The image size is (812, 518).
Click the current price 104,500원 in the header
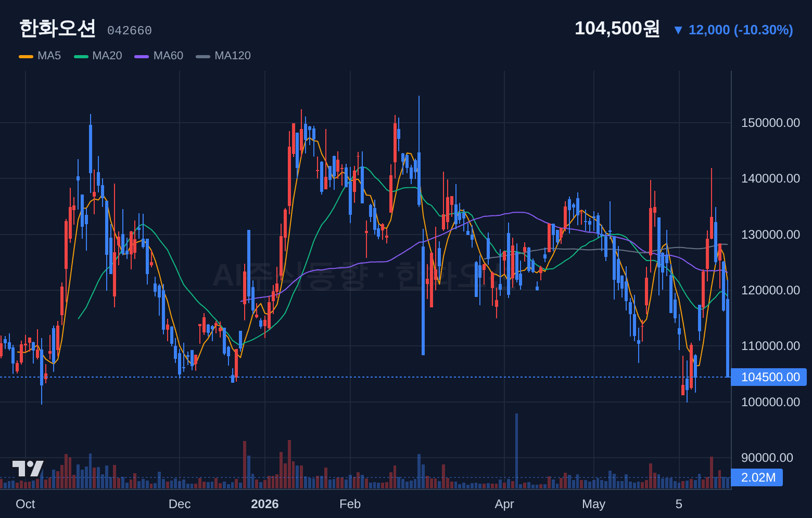617,28
